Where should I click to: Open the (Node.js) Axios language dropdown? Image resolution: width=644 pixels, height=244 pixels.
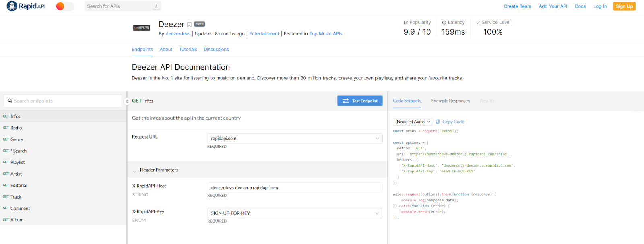coord(413,122)
